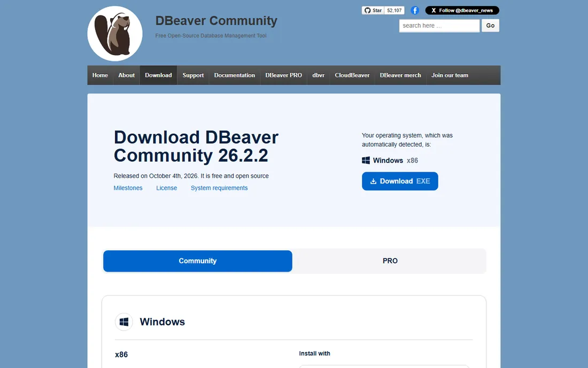Viewport: 588px width, 368px height.
Task: Open the Documentation menu item
Action: tap(234, 75)
